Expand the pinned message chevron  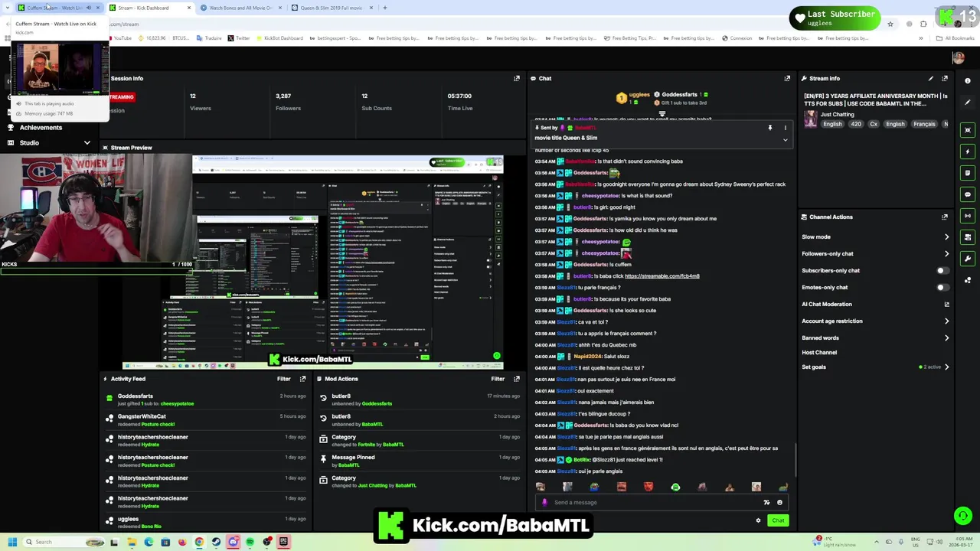tap(785, 140)
